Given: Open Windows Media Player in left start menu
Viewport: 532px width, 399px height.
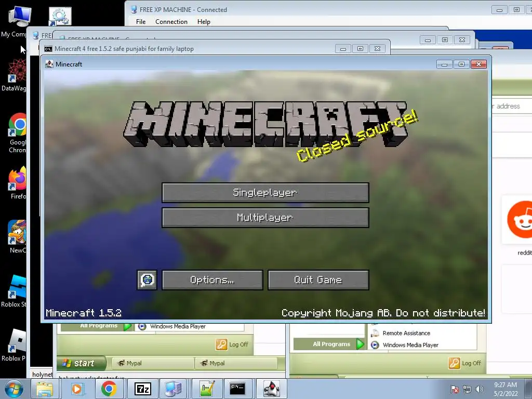Looking at the screenshot, I should tap(172, 326).
